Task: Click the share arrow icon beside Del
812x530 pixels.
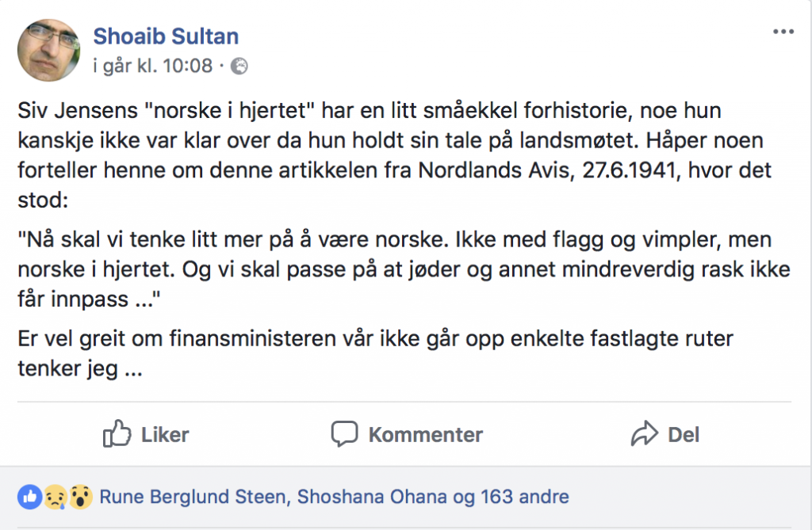Action: [x=644, y=434]
